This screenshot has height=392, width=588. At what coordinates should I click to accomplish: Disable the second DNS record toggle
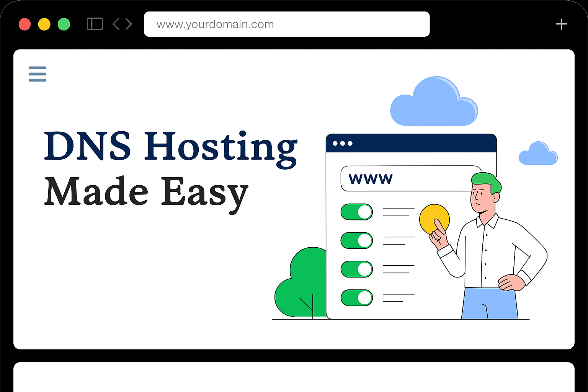356,241
